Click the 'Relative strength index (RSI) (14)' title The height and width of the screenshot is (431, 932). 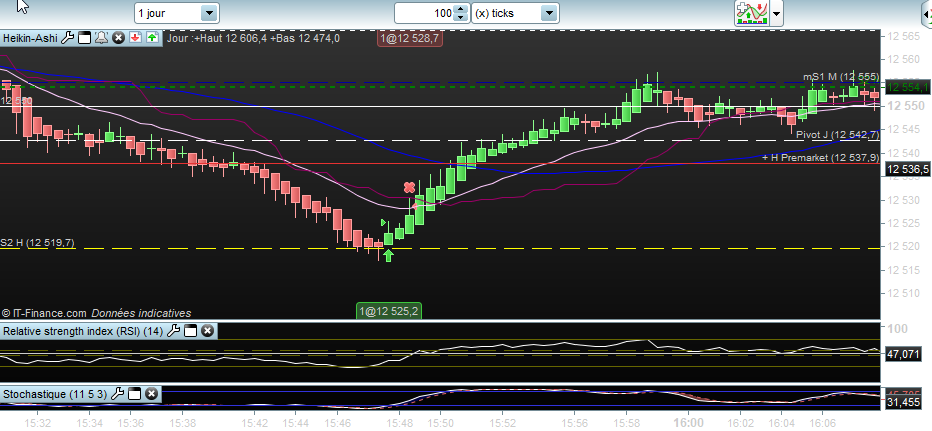(83, 331)
